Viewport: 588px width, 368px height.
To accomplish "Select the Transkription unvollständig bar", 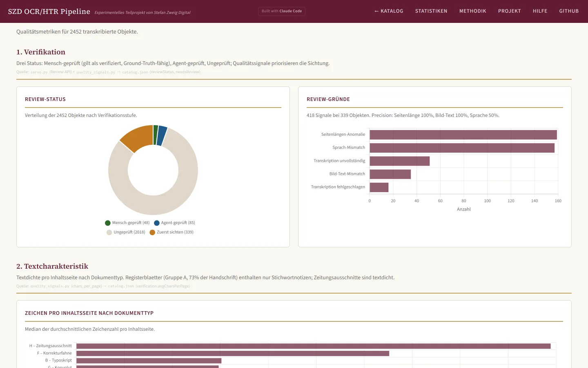I will click(399, 161).
